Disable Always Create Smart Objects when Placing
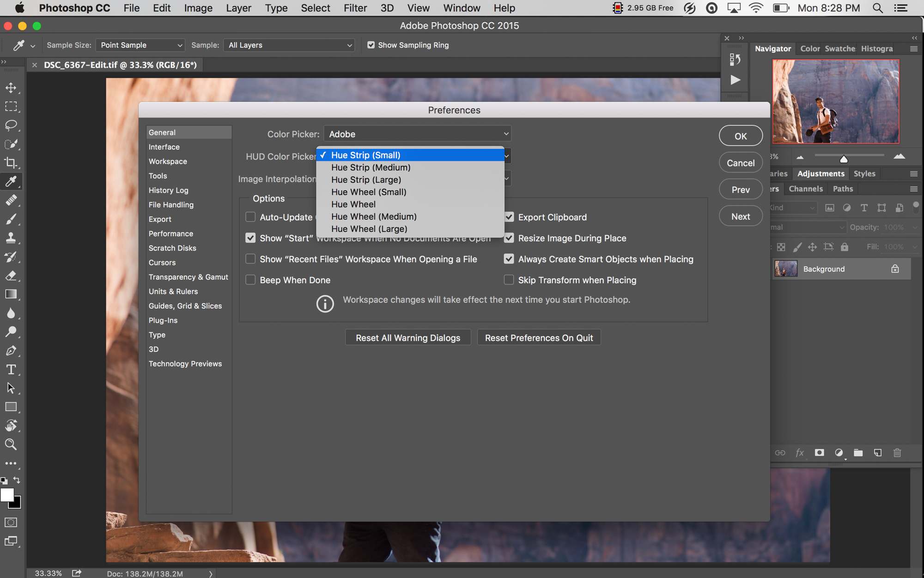Viewport: 924px width, 578px height. pyautogui.click(x=509, y=259)
